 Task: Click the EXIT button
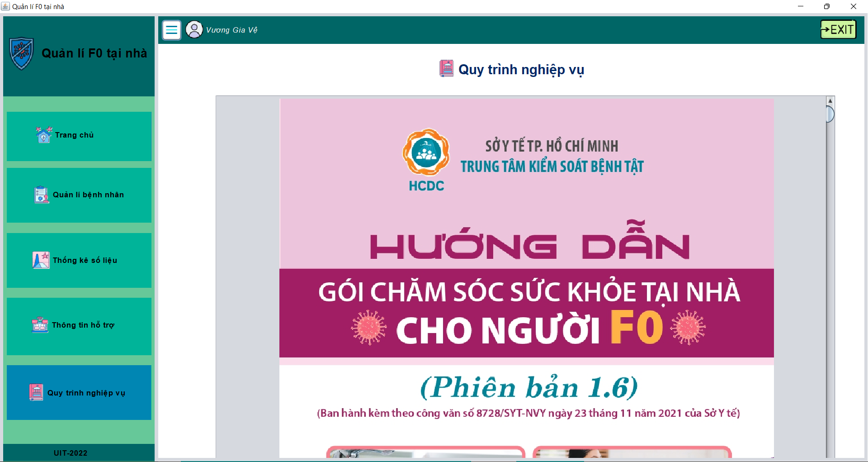pos(838,29)
